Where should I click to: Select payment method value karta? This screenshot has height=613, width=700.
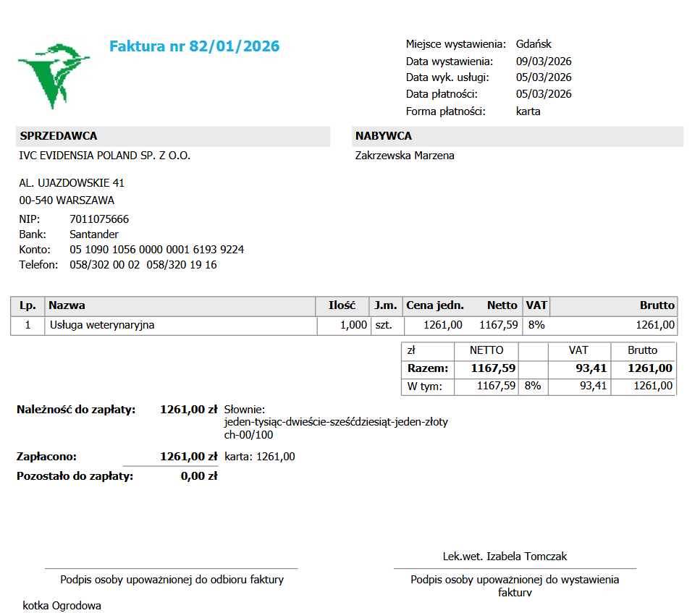coord(528,111)
